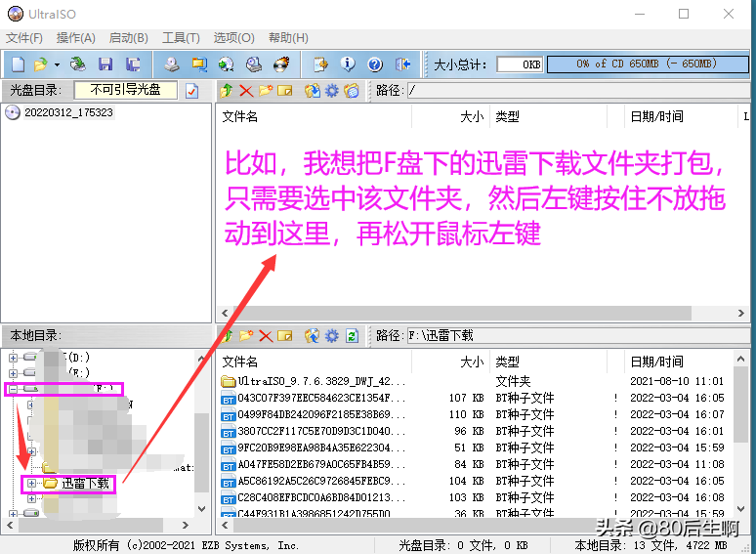756x554 pixels.
Task: Click the gear icon in local pane toolbar
Action: pos(332,335)
